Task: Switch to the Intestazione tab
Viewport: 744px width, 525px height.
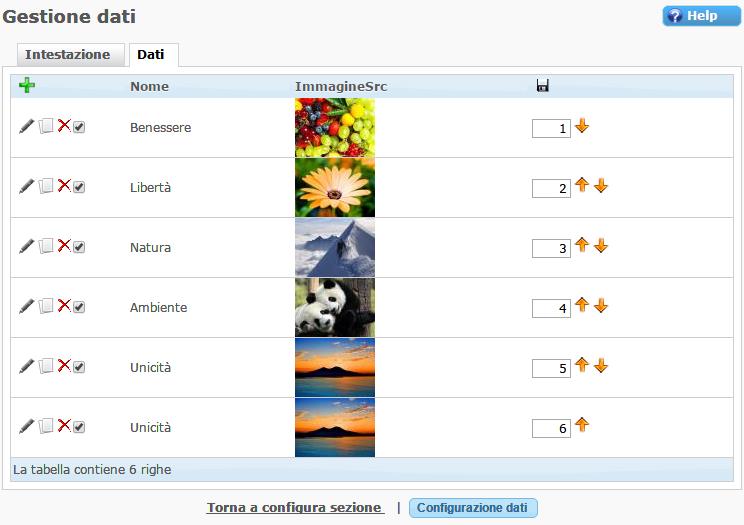Action: point(67,55)
